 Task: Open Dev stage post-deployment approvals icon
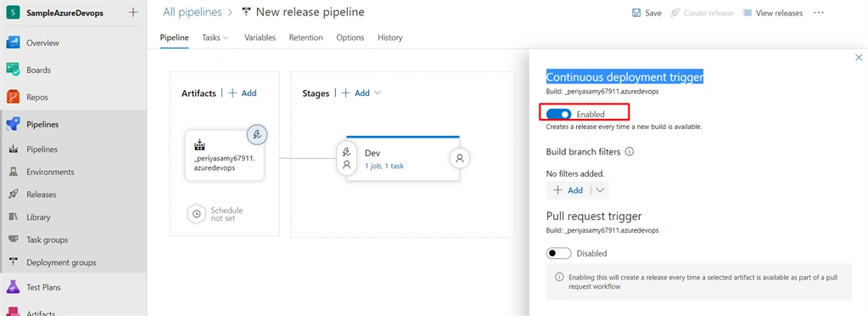coord(460,158)
